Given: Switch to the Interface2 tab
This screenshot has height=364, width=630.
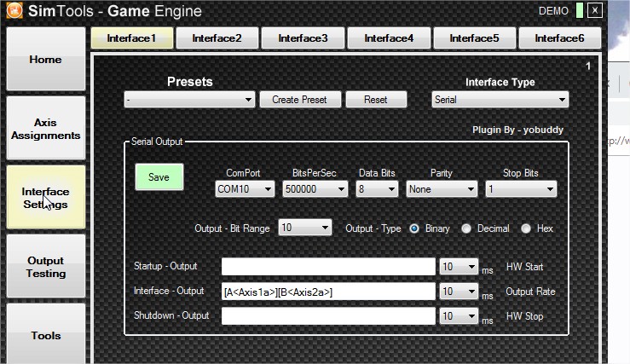Looking at the screenshot, I should click(217, 38).
